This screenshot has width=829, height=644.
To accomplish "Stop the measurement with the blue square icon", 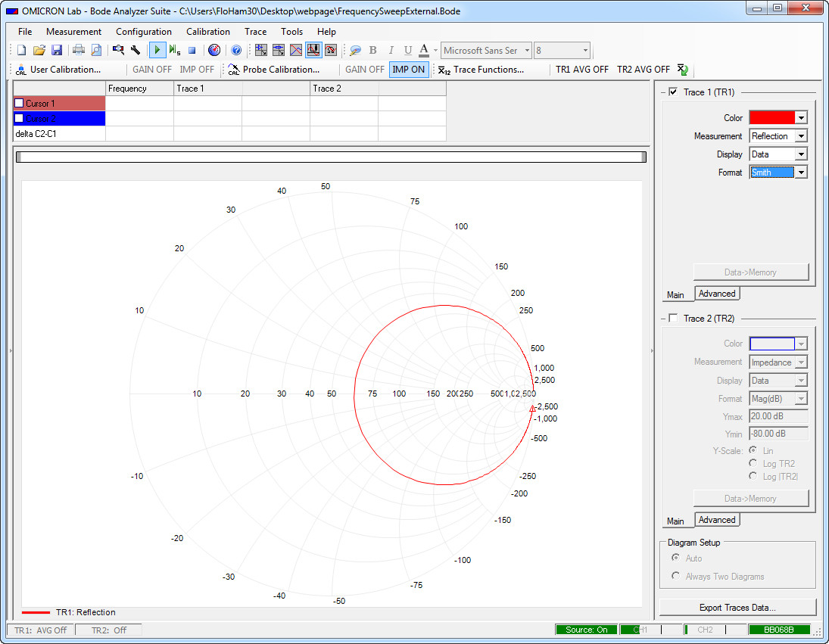I will pos(192,50).
